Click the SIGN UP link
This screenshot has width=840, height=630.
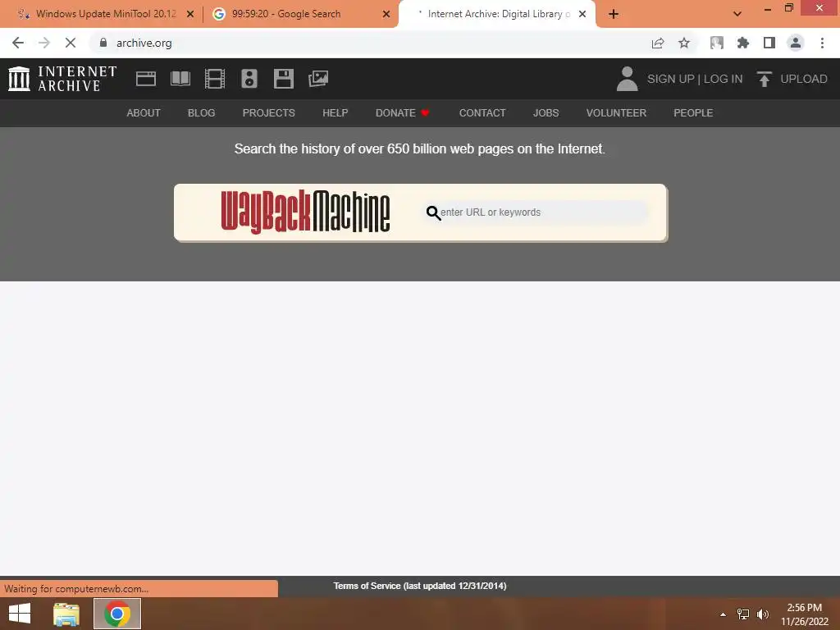(x=670, y=79)
